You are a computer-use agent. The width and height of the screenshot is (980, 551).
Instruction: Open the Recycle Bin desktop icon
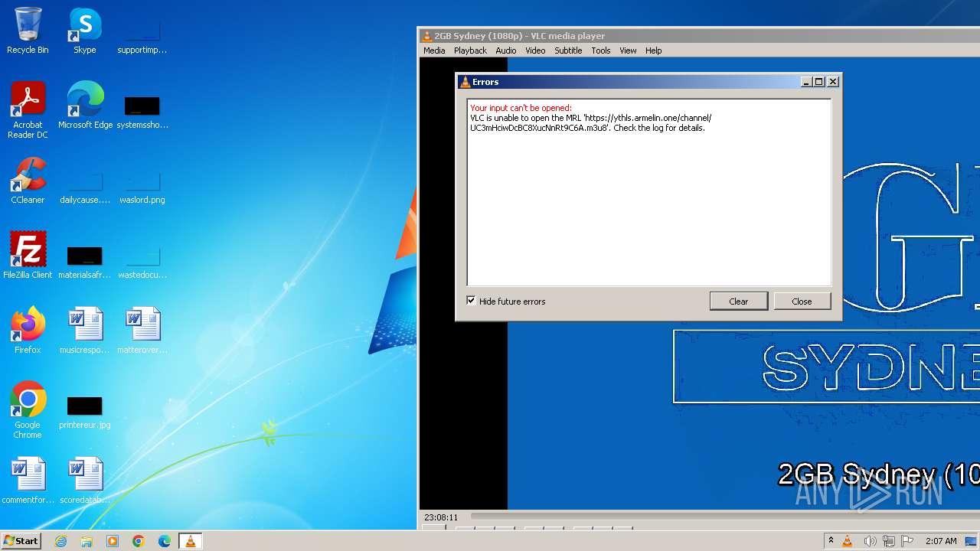click(x=28, y=31)
